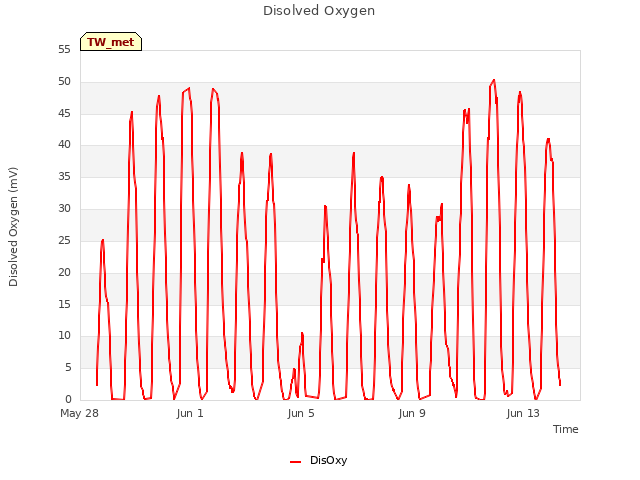Click the highest peak of the DisOxy line near 50
This screenshot has height=480, width=640.
[494, 80]
